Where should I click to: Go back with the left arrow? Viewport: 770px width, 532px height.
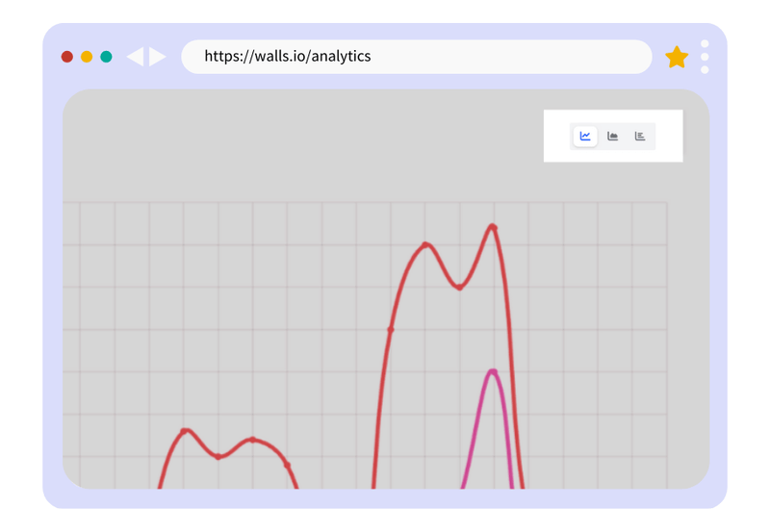(135, 57)
